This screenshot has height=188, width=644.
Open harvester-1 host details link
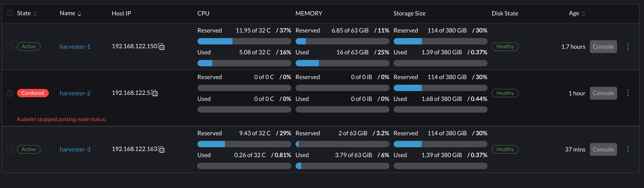[75, 47]
